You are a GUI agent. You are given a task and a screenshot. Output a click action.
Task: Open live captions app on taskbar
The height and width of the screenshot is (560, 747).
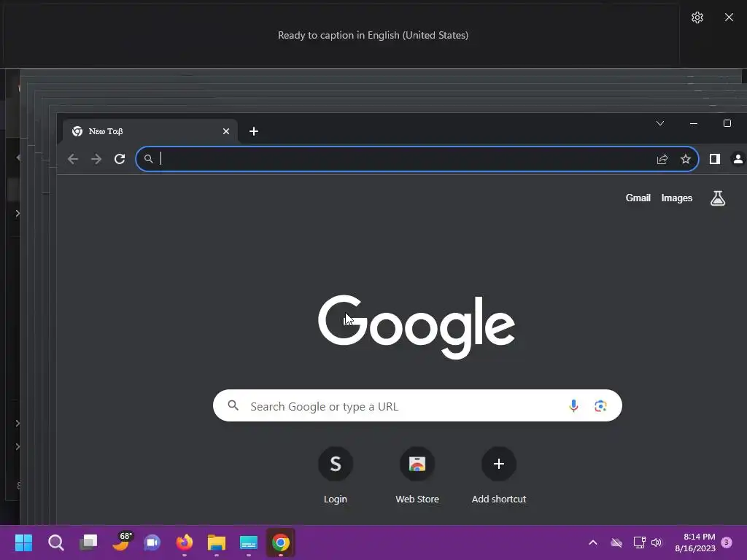click(x=249, y=542)
